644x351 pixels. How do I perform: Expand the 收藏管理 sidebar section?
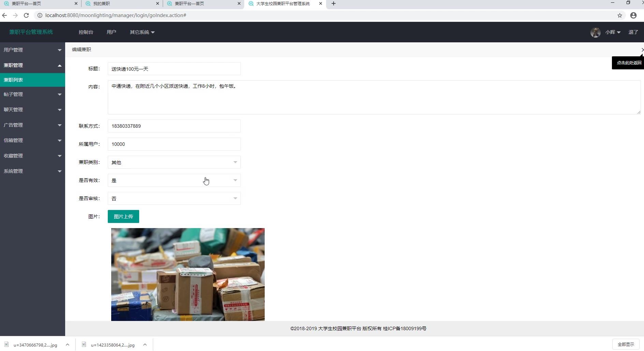point(32,156)
